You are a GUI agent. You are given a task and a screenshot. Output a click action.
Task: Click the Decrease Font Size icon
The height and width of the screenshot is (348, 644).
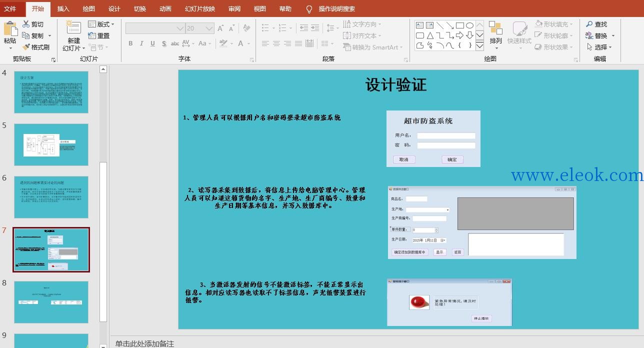click(232, 28)
